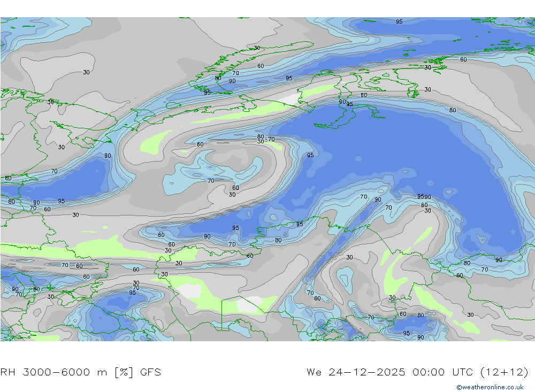Click the 'We 24-12-2025 00:00 UTC (12+12)' timestamp

pyautogui.click(x=418, y=372)
